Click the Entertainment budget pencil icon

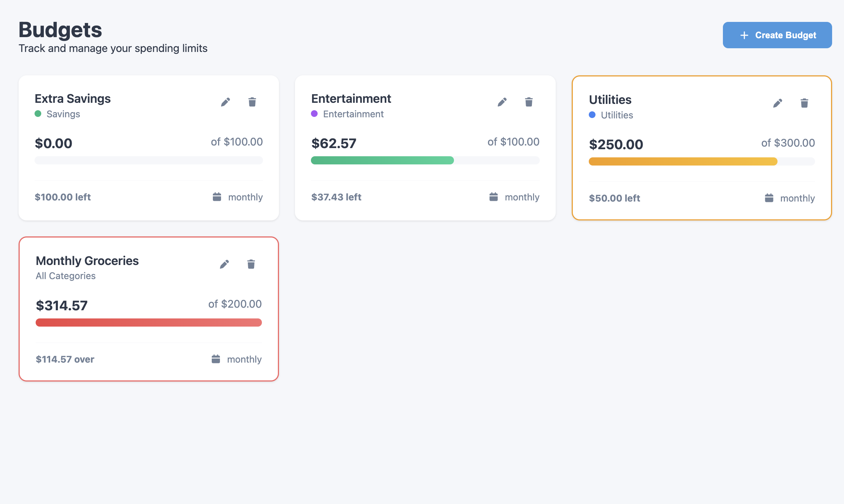tap(502, 102)
